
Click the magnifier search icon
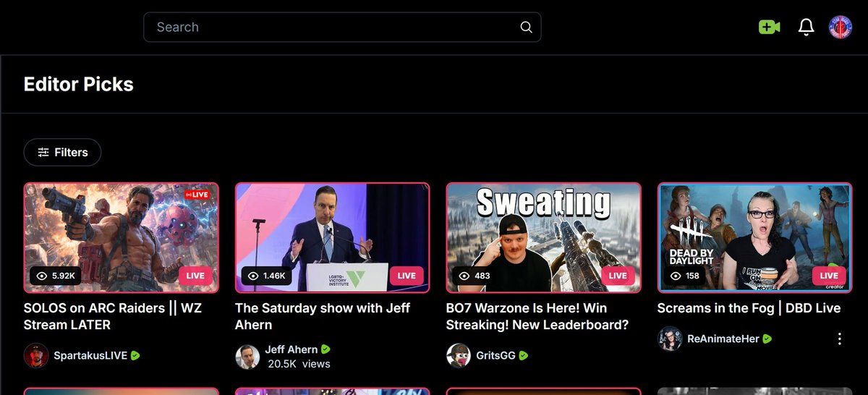tap(526, 27)
